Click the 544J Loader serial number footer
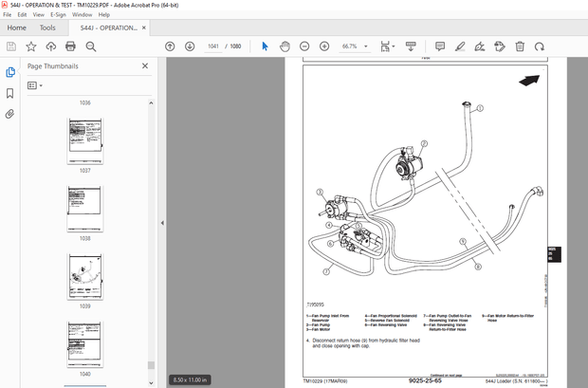Screen dimensions: 588x388 (516, 381)
